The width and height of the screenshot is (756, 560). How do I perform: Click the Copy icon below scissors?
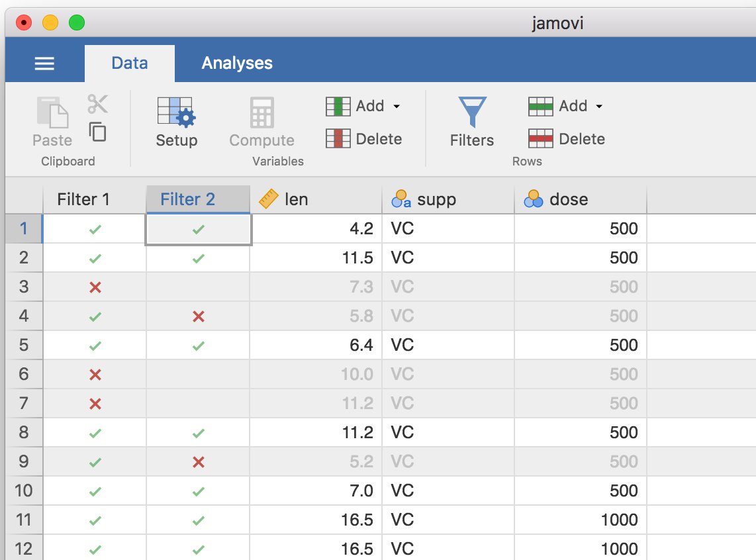coord(97,132)
